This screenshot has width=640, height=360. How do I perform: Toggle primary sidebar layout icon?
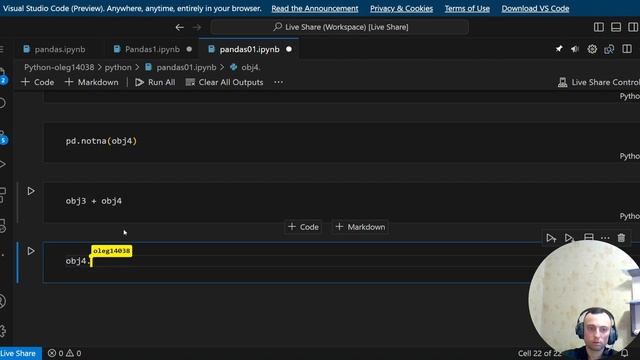pyautogui.click(x=599, y=27)
